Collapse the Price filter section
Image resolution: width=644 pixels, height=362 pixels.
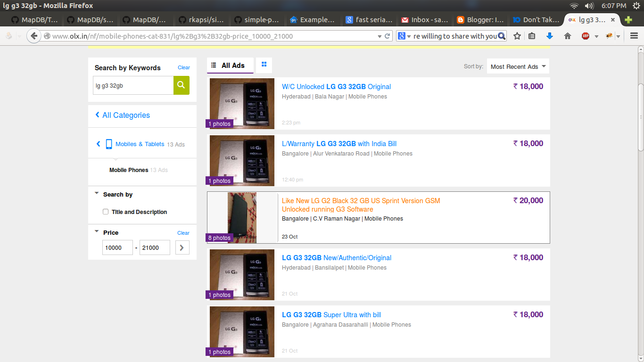click(x=97, y=231)
